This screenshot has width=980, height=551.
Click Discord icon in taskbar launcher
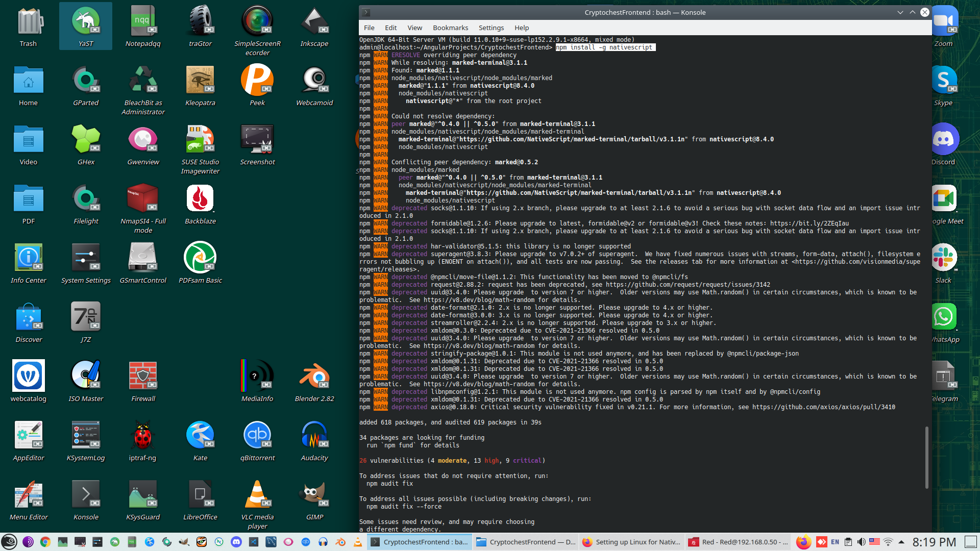coord(236,542)
